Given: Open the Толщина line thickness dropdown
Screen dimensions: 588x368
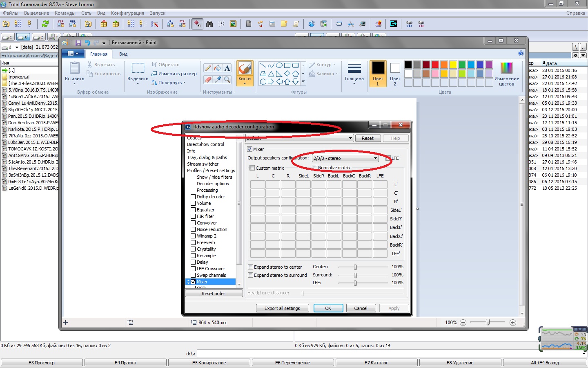Looking at the screenshot, I should click(x=354, y=73).
